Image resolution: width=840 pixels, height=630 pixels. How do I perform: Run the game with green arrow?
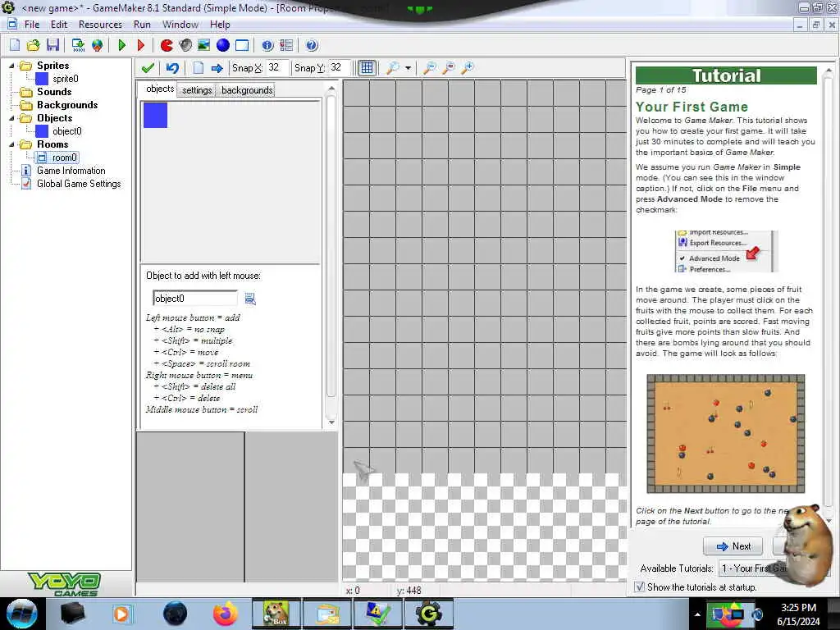[x=122, y=46]
